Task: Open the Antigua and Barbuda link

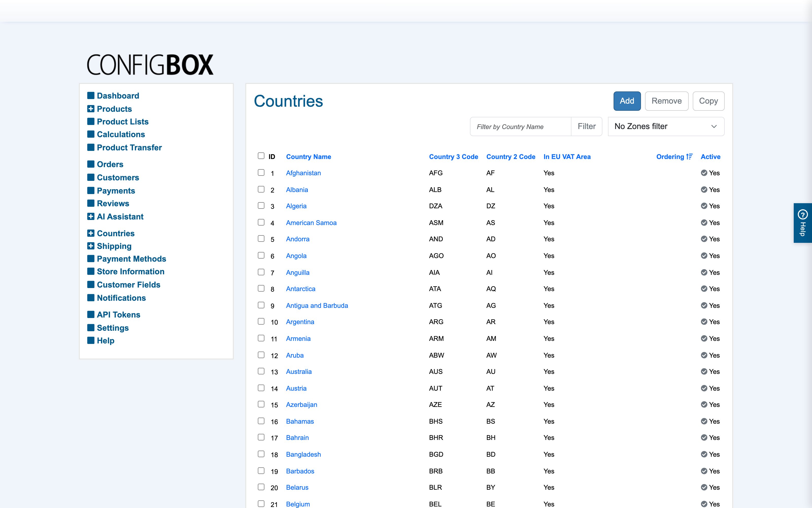Action: pyautogui.click(x=317, y=305)
